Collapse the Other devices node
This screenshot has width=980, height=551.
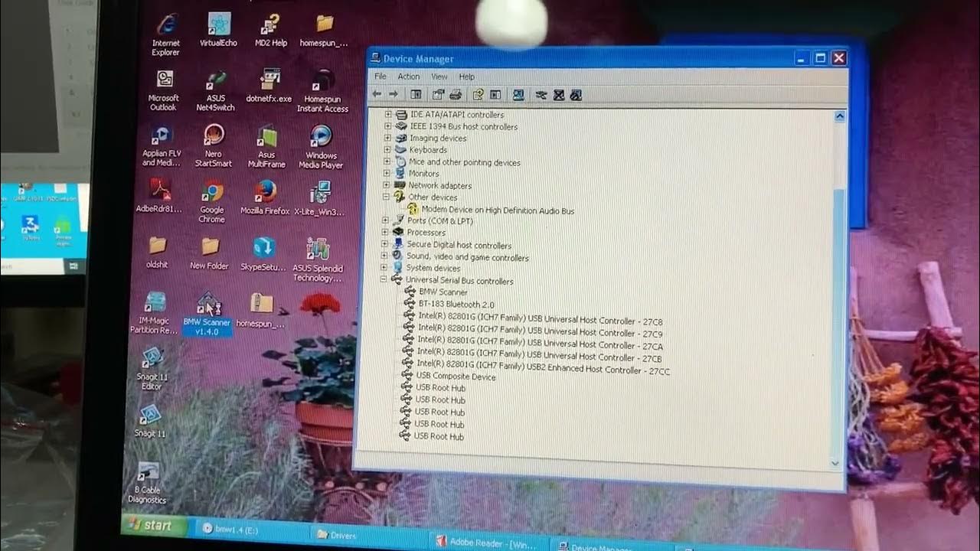point(387,197)
